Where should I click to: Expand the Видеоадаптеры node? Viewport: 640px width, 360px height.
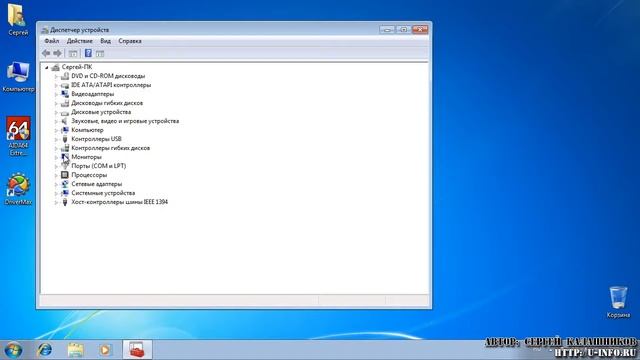pyautogui.click(x=56, y=94)
